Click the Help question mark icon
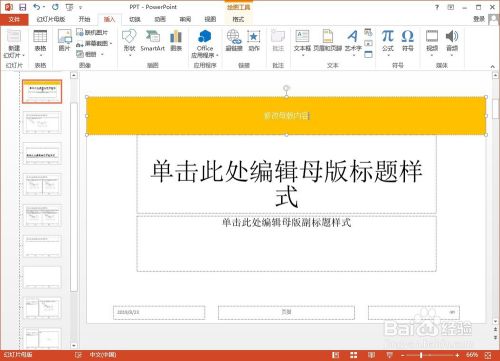Viewport: 500px width, 361px height. point(437,7)
